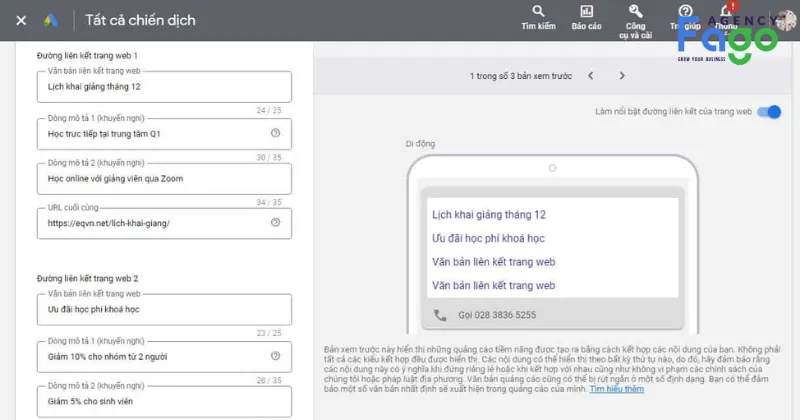Screen dimensions: 800x420
Task: Click the 'Đường liên kết trang web 1' heading
Action: 87,56
